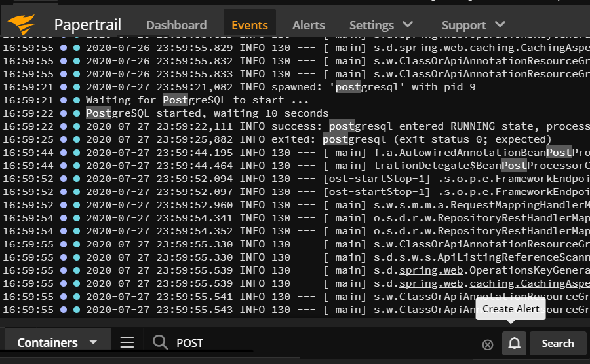Open the Alerts tab

tap(309, 25)
